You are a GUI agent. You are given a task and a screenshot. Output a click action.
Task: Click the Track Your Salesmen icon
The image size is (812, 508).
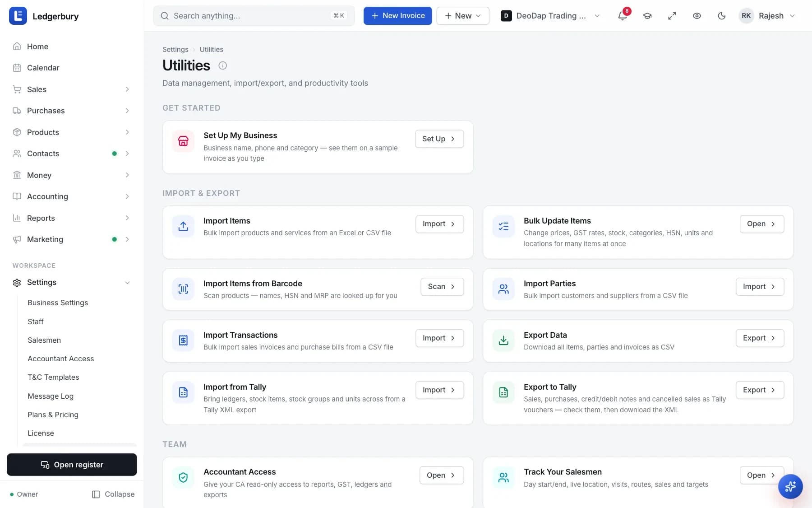click(503, 477)
